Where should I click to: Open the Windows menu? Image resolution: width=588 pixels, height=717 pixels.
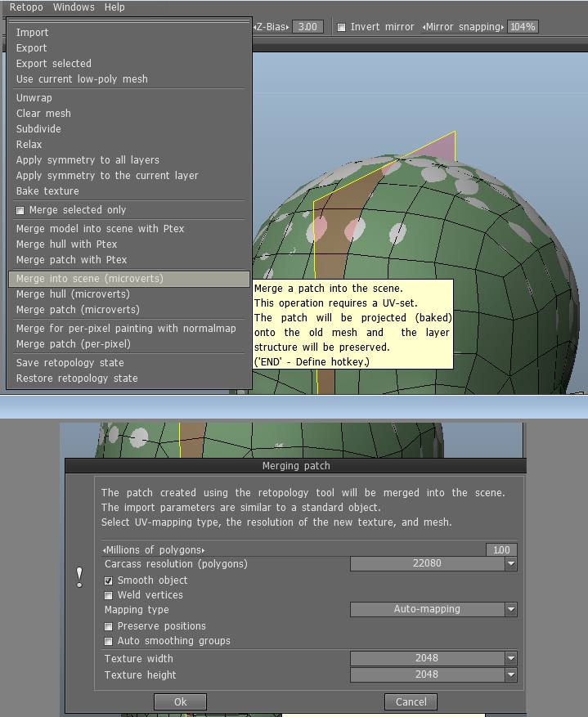(74, 7)
